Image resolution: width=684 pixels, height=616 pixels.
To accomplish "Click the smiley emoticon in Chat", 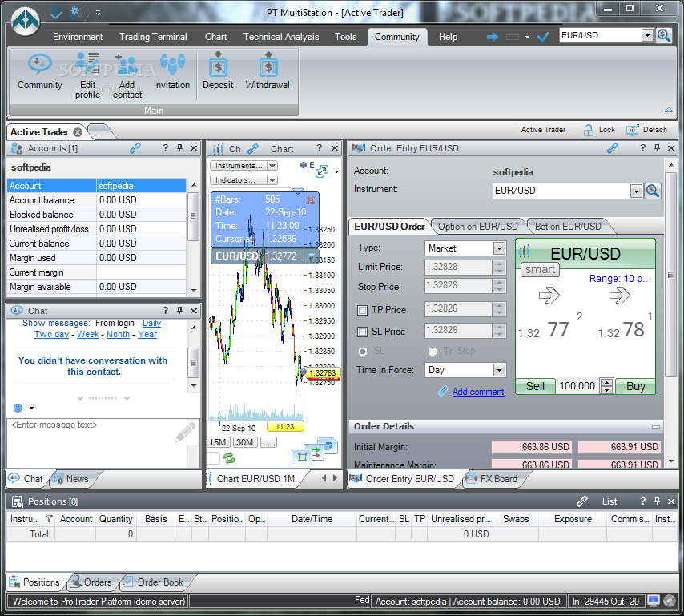I will [x=18, y=408].
